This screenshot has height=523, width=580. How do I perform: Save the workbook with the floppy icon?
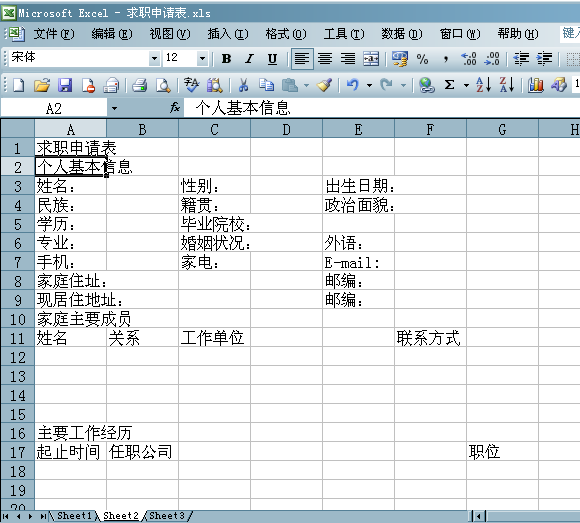[65, 85]
